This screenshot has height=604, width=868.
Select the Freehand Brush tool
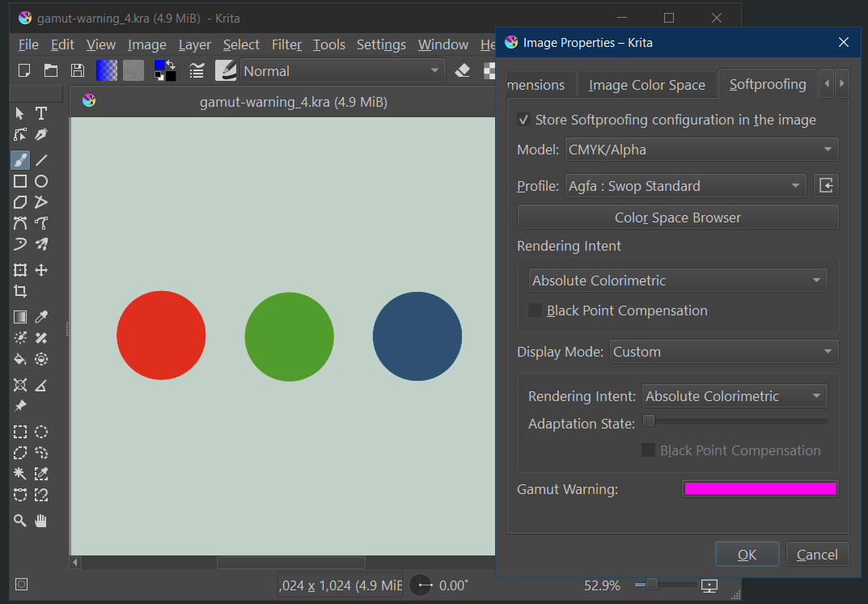20,160
